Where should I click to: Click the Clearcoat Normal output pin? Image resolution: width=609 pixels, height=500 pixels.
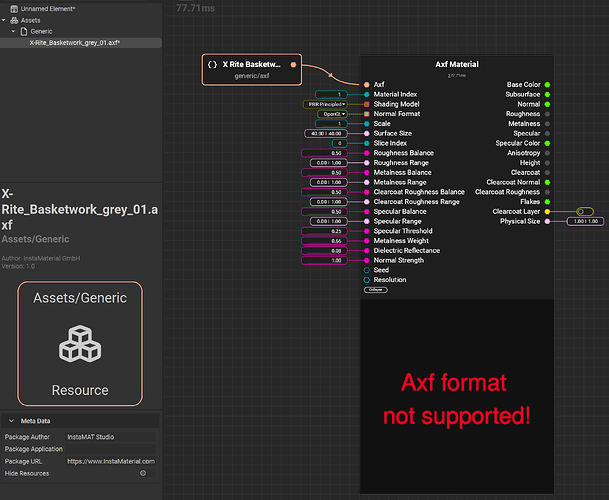547,182
